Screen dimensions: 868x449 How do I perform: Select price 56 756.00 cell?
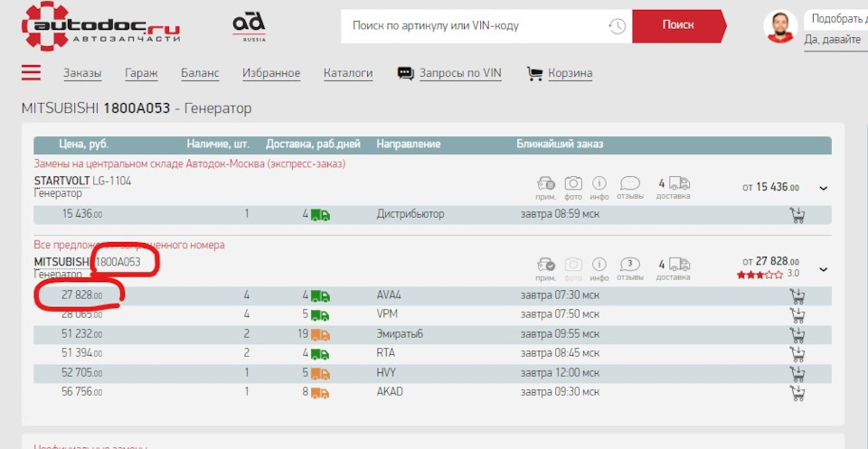(x=82, y=392)
